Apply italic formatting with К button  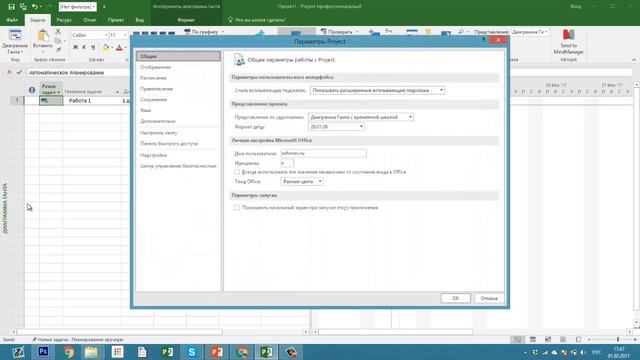pyautogui.click(x=84, y=48)
